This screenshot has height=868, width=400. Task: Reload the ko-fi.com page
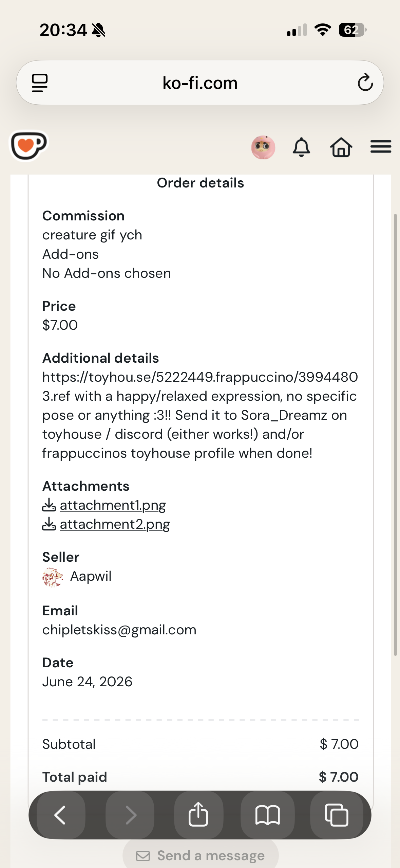[365, 83]
